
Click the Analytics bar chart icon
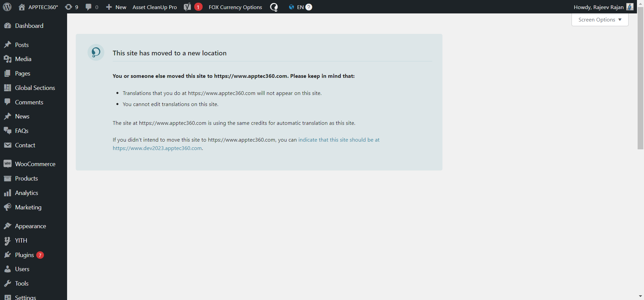8,193
